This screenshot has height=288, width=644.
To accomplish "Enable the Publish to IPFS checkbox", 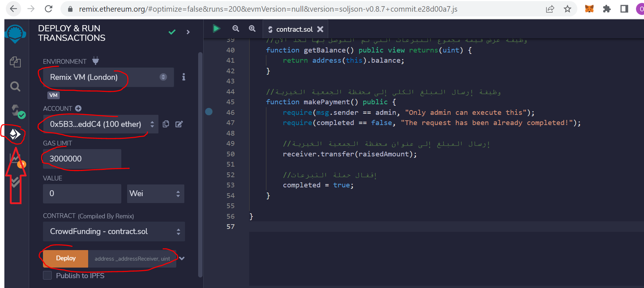I will tap(47, 275).
